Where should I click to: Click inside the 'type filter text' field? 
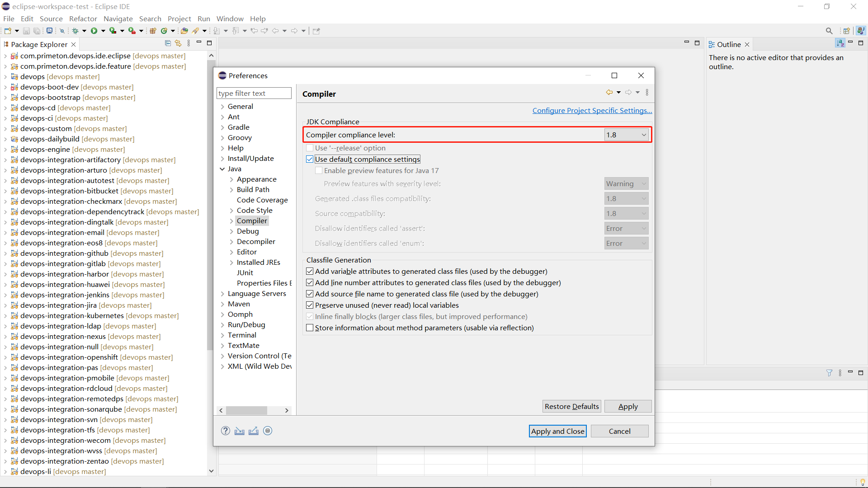point(254,93)
